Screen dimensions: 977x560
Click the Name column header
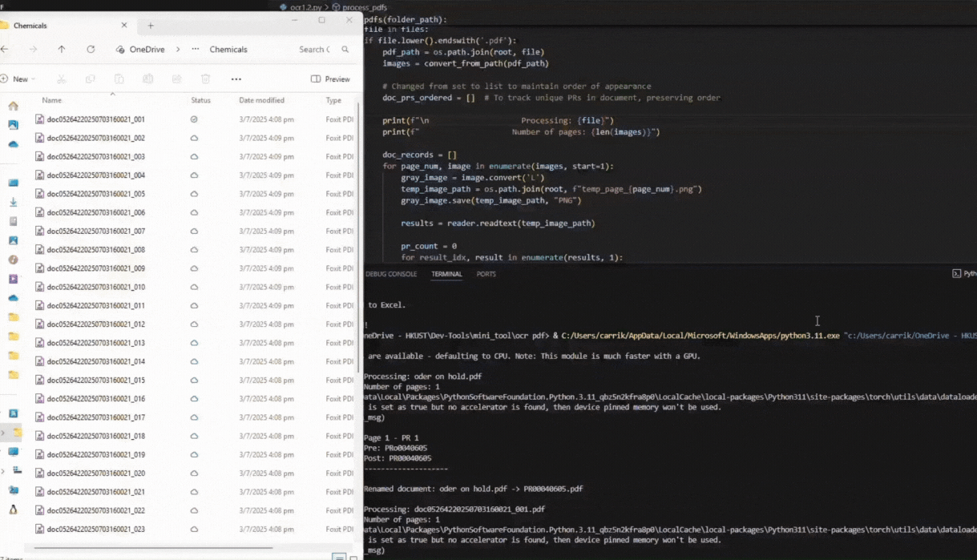[x=51, y=100]
